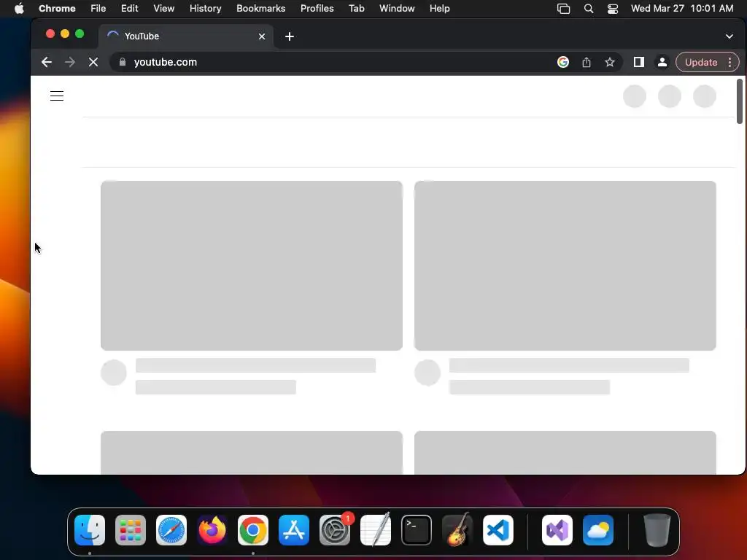Open the Weather app from the Dock
Screen dimensions: 747x560
pos(598,530)
